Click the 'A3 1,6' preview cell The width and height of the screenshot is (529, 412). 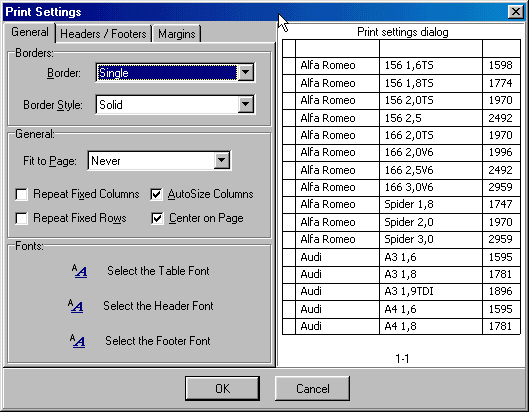431,257
